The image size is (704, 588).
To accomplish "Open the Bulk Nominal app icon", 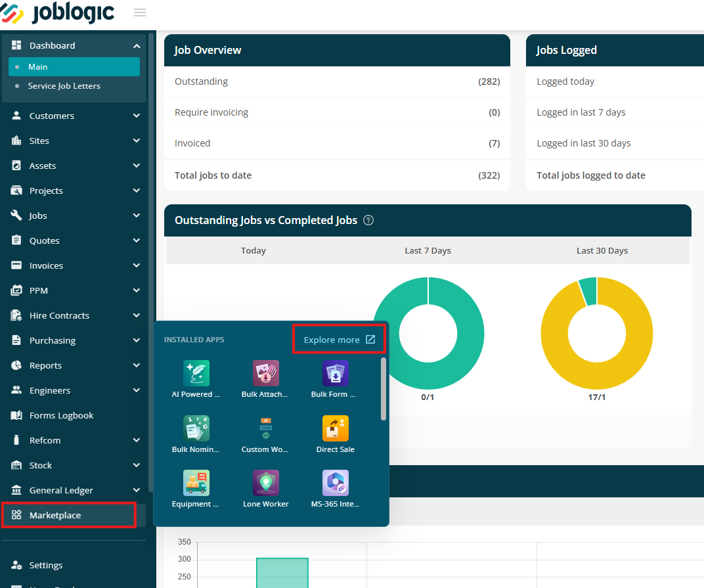I will click(x=196, y=428).
